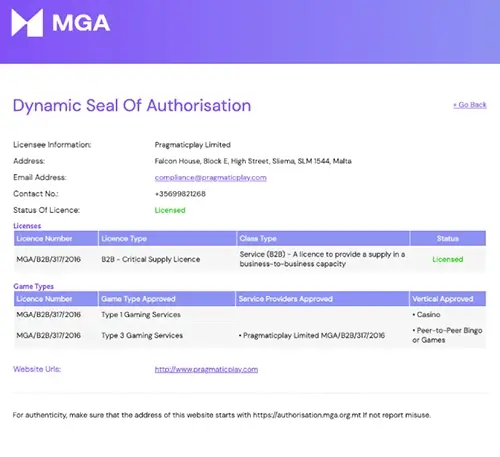This screenshot has height=457, width=500.
Task: Click the Status Of Licence label
Action: click(46, 210)
